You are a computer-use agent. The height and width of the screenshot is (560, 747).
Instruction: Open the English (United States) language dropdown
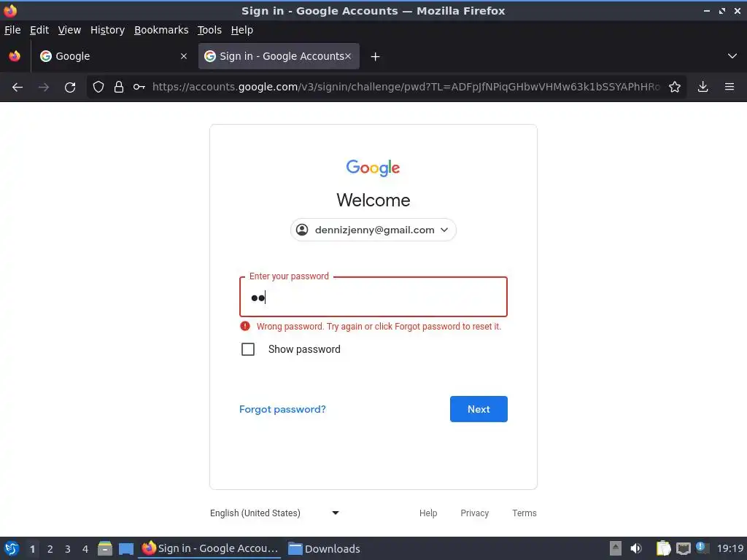(x=274, y=513)
